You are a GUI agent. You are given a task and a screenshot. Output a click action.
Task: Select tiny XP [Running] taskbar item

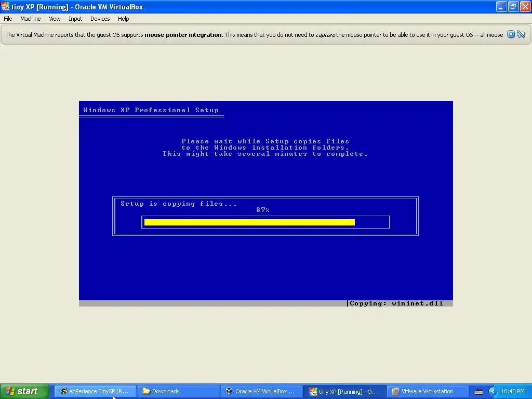344,391
